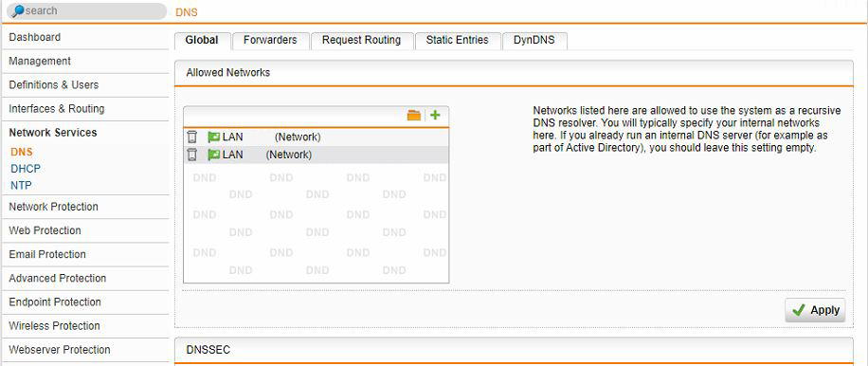868x366 pixels.
Task: Open the Request Routing tab
Action: pyautogui.click(x=361, y=41)
